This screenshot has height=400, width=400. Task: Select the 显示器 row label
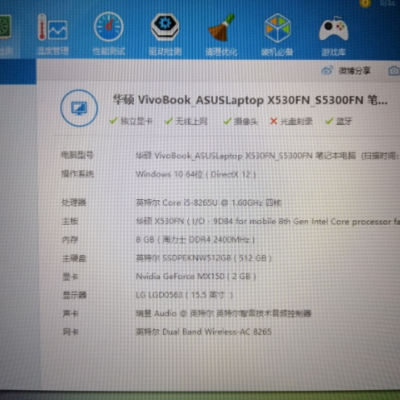75,295
